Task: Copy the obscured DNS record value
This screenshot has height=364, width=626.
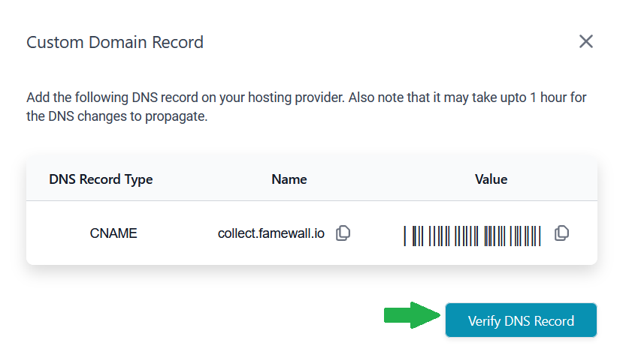Action: tap(561, 233)
